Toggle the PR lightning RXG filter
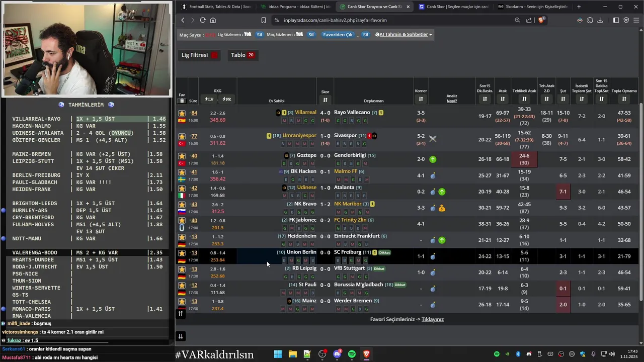Viewport: 644px width, 362px height. point(226,99)
